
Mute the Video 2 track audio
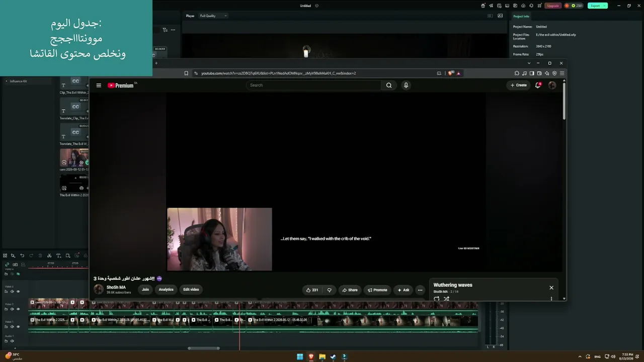[x=12, y=309]
